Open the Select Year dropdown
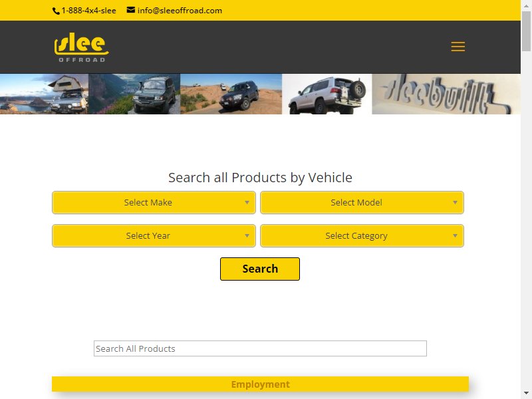The image size is (532, 399). (154, 236)
